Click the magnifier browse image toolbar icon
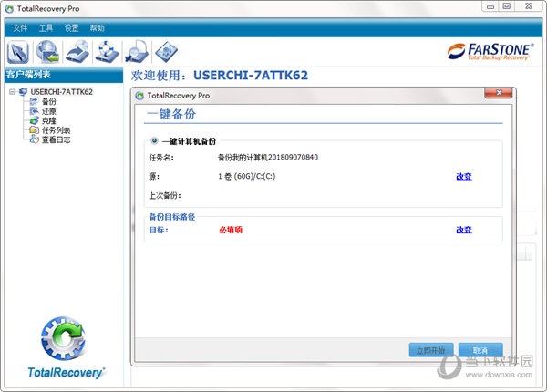This screenshot has height=392, width=547. point(137,52)
